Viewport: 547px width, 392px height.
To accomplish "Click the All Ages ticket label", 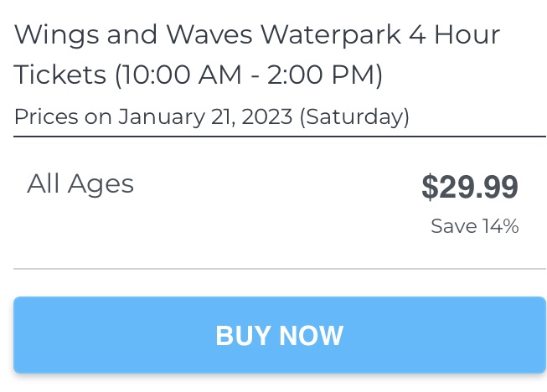I will pos(80,183).
